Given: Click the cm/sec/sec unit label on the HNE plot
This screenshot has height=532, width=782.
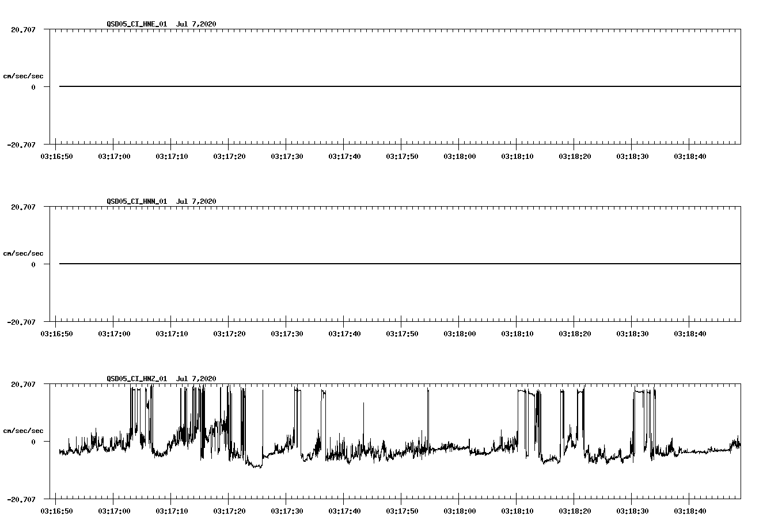Looking at the screenshot, I should [x=23, y=76].
